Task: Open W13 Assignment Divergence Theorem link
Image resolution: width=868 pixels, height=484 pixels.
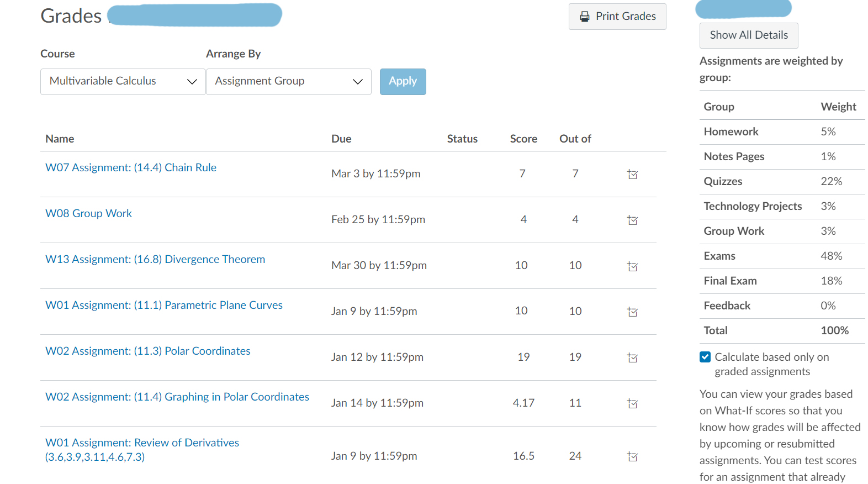Action: [x=155, y=259]
